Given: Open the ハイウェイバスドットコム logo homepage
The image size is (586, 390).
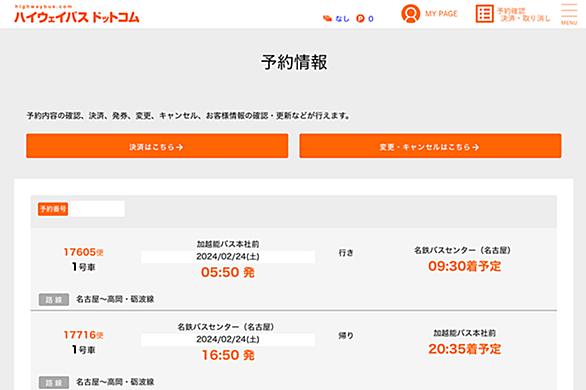Looking at the screenshot, I should [77, 14].
